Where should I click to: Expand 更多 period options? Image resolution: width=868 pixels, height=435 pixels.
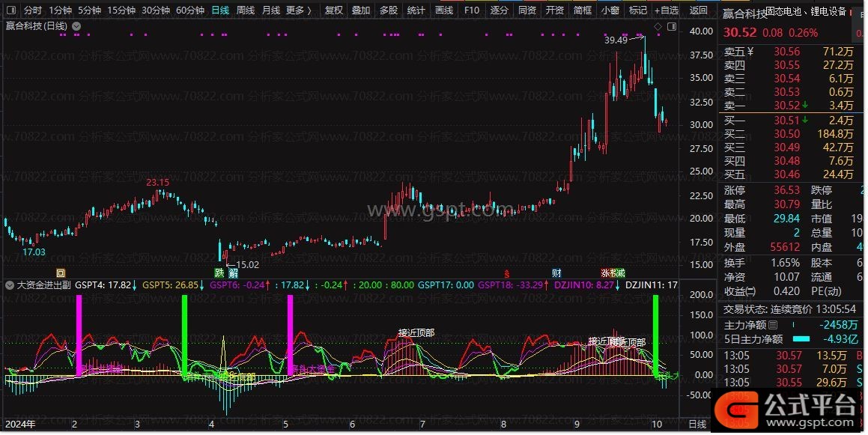(298, 10)
